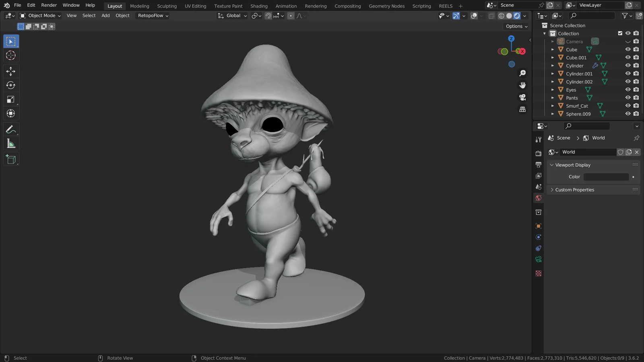Switch to orthographic grid view icon
This screenshot has width=644, height=362.
click(x=522, y=109)
